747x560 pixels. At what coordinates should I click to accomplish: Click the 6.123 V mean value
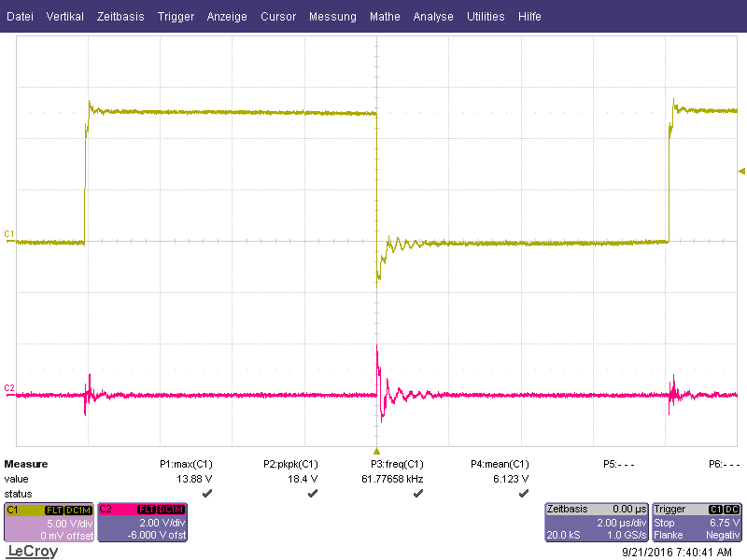coord(511,479)
